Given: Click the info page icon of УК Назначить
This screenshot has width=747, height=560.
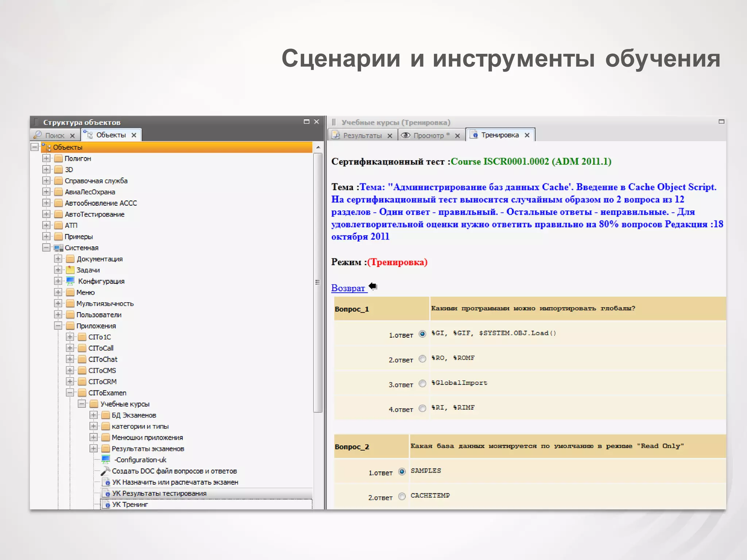Looking at the screenshot, I should 106,482.
